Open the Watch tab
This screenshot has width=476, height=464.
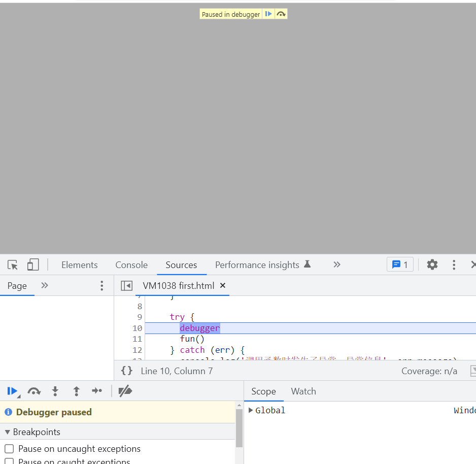tap(303, 391)
